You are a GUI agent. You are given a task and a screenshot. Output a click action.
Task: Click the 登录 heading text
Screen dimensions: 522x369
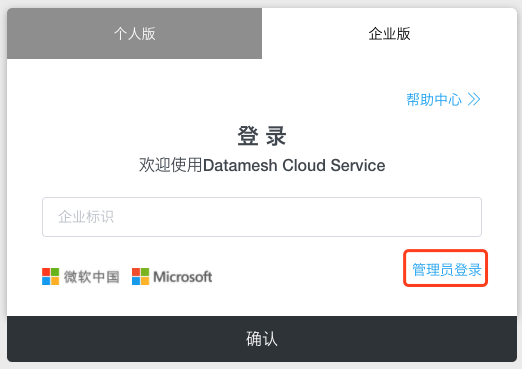[x=262, y=136]
